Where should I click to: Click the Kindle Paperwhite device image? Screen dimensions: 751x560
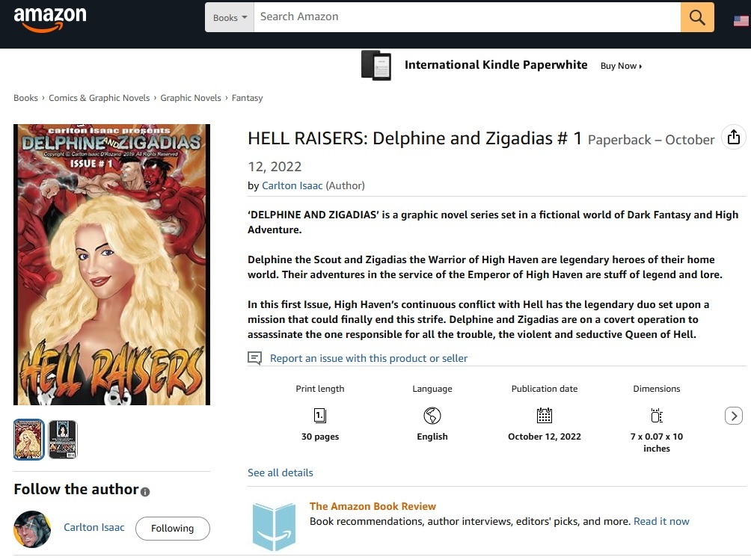pyautogui.click(x=376, y=66)
